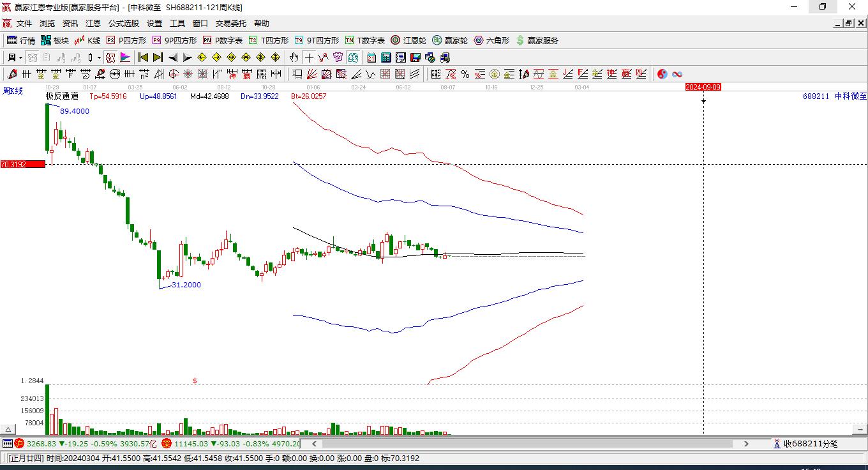The image size is (868, 470).
Task: Click the 周K线 chart label
Action: (13, 91)
